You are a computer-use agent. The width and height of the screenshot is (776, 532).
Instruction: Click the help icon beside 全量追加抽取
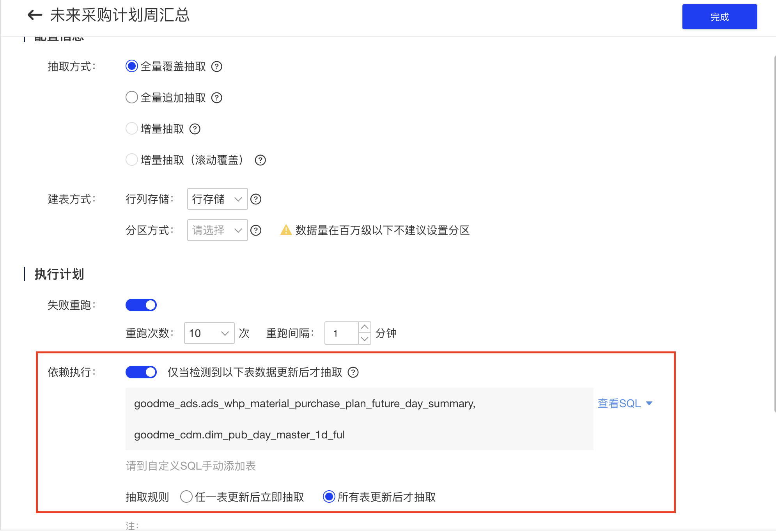pos(217,98)
